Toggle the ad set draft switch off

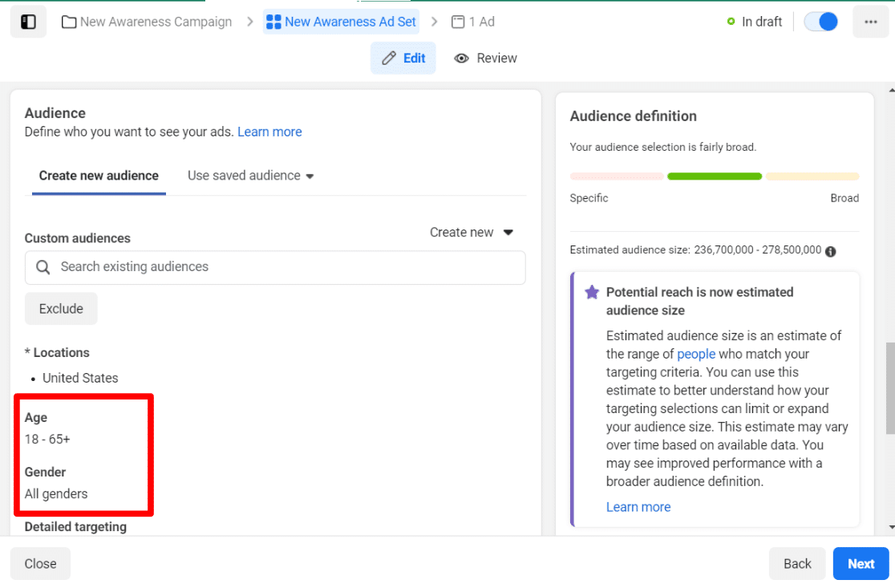[x=819, y=22]
